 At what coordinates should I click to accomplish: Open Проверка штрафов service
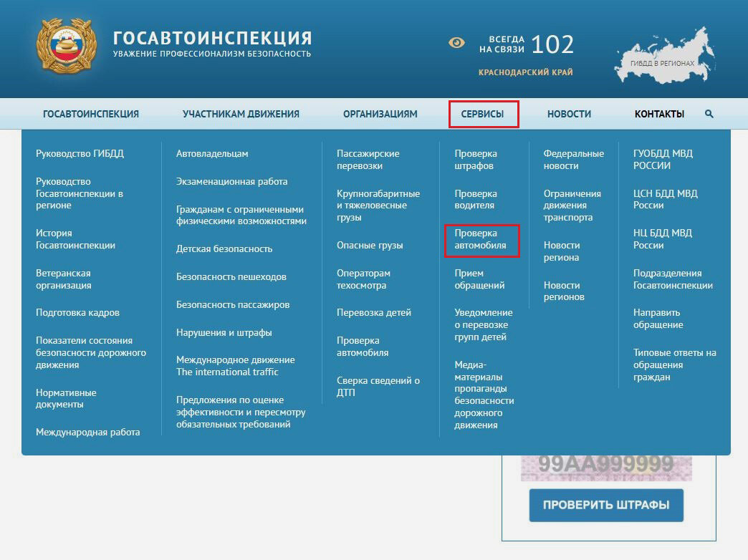(x=476, y=160)
